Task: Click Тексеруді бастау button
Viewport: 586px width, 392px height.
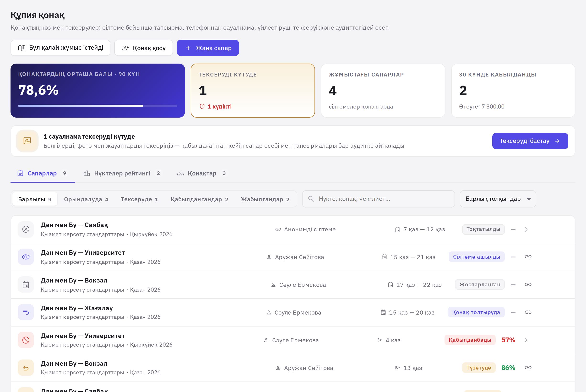Action: point(530,141)
